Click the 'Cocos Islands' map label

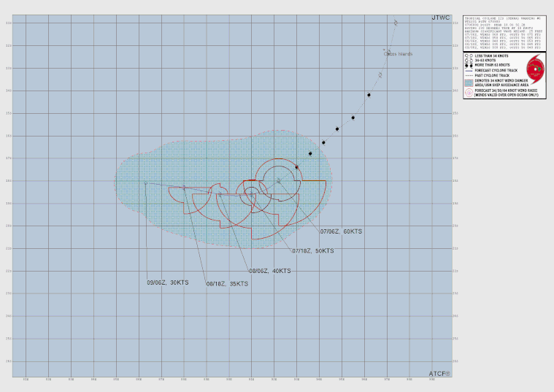399,54
